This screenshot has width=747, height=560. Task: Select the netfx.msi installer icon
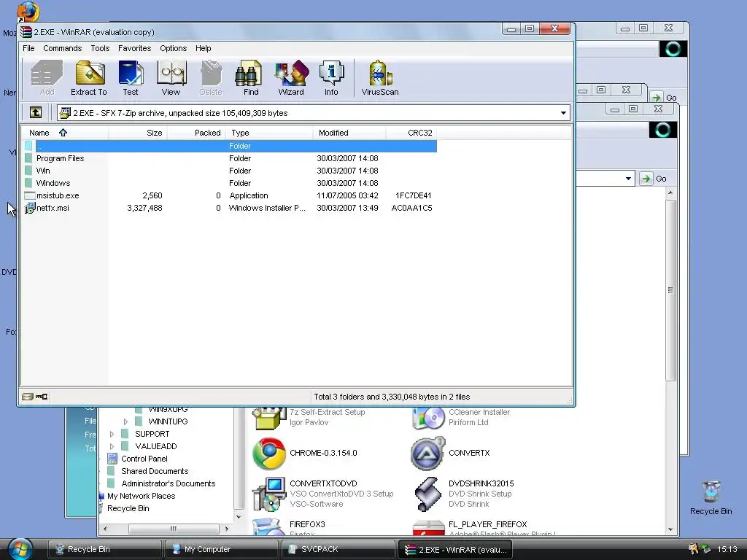pos(29,208)
